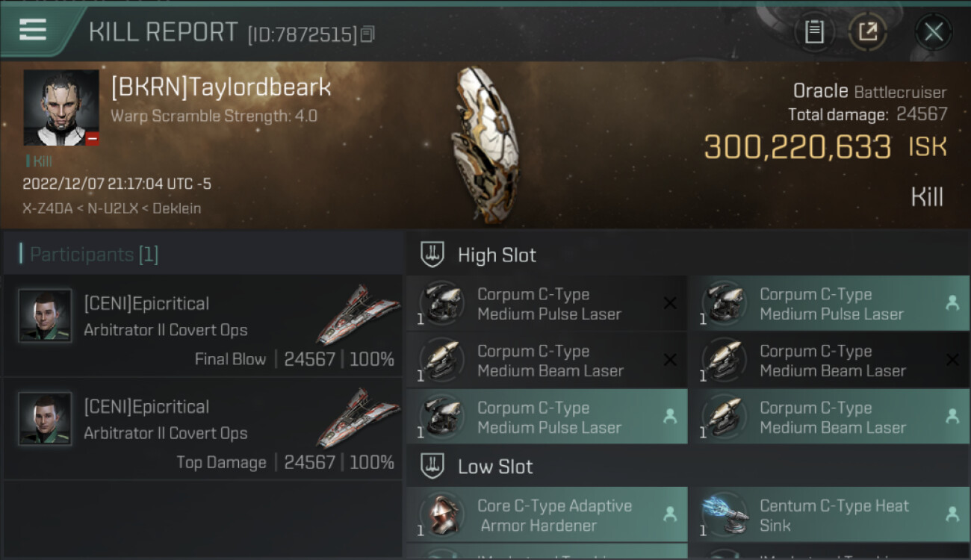Open Top Damage Epicritical's portrait
Image resolution: width=971 pixels, height=560 pixels.
click(x=46, y=419)
